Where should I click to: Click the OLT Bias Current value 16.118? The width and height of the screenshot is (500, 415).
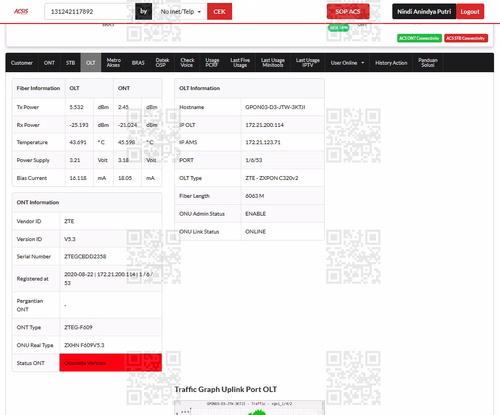point(78,178)
